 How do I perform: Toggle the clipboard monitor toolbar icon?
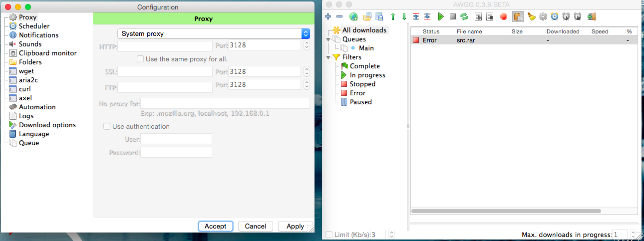518,16
